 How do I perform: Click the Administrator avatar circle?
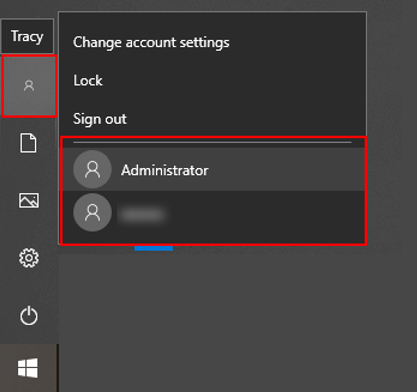coord(92,169)
